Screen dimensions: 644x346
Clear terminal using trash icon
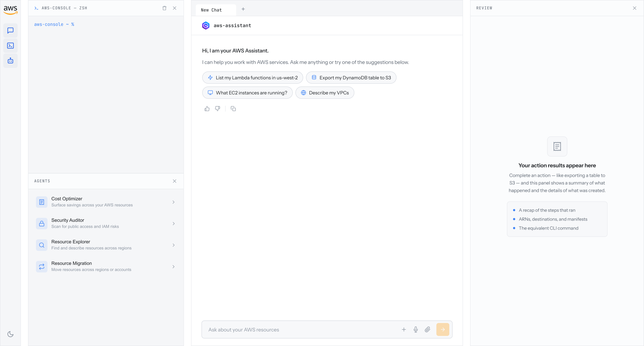164,8
